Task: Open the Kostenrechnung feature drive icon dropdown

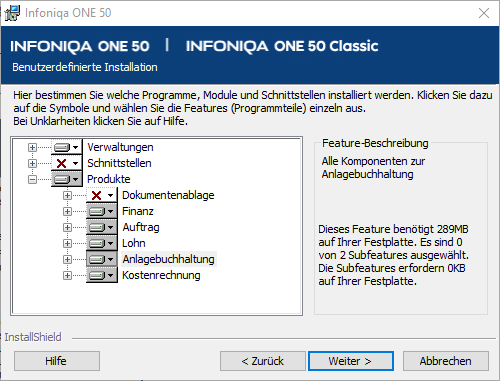Action: coord(102,275)
